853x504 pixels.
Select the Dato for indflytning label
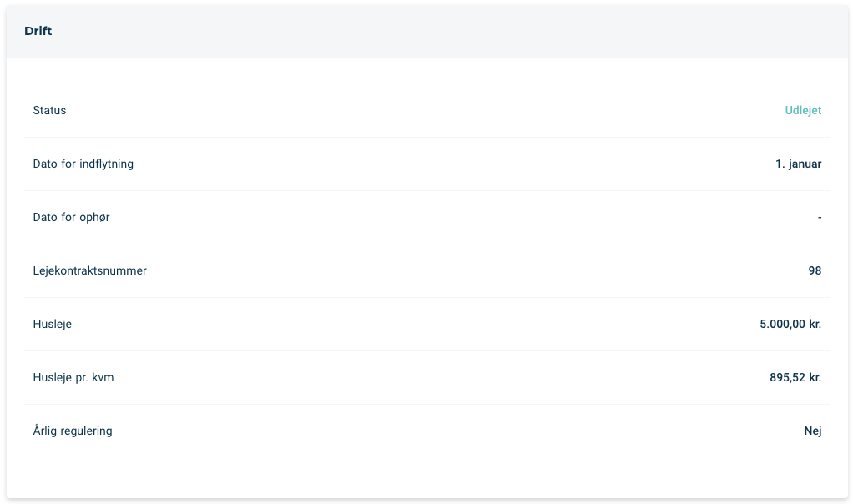point(83,164)
